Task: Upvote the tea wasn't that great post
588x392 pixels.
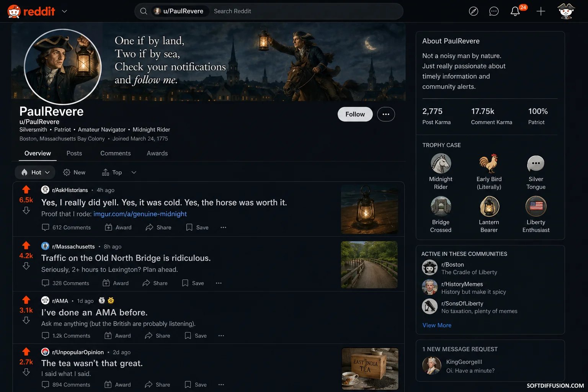Action: click(26, 351)
